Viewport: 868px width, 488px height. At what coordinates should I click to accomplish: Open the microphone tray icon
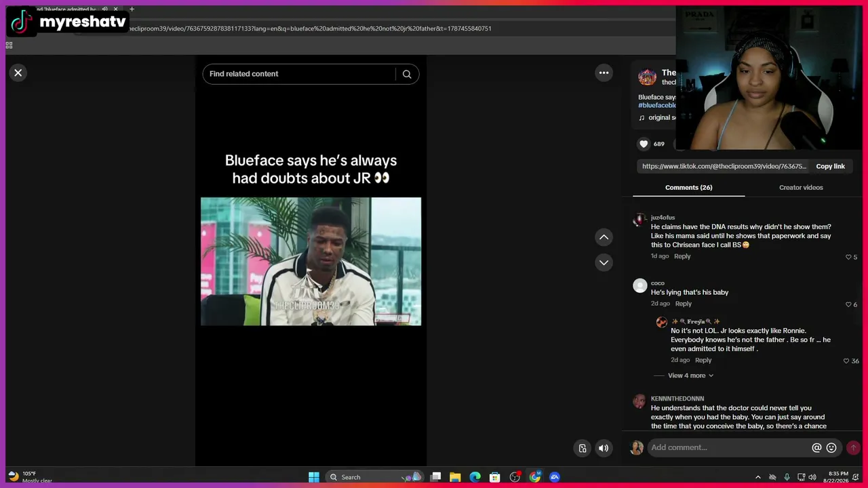point(787,477)
